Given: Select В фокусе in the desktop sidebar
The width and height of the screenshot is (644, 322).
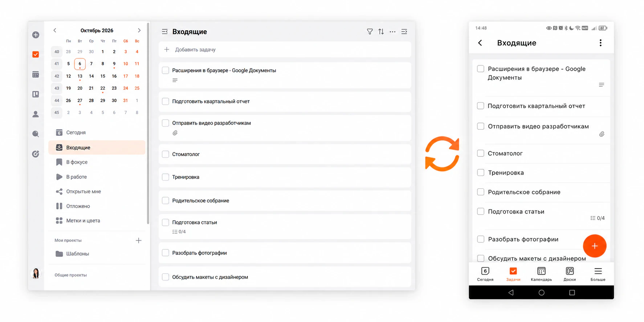Looking at the screenshot, I should tap(97, 162).
